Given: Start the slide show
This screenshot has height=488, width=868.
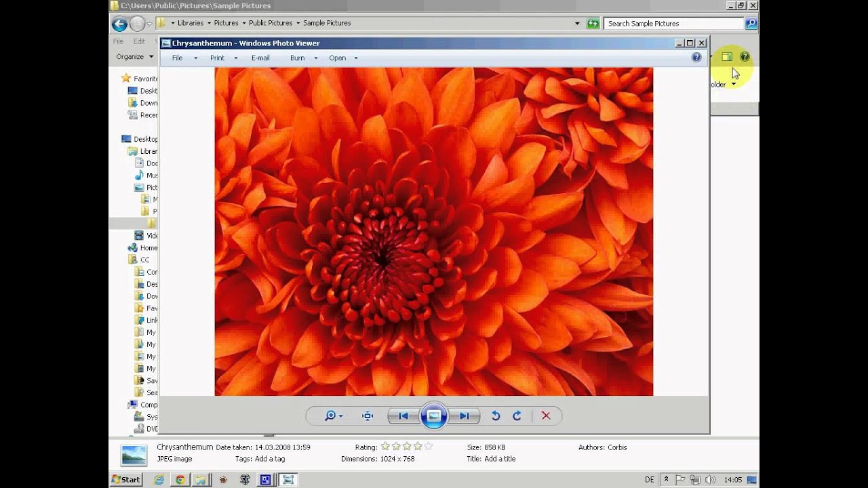Looking at the screenshot, I should point(434,415).
